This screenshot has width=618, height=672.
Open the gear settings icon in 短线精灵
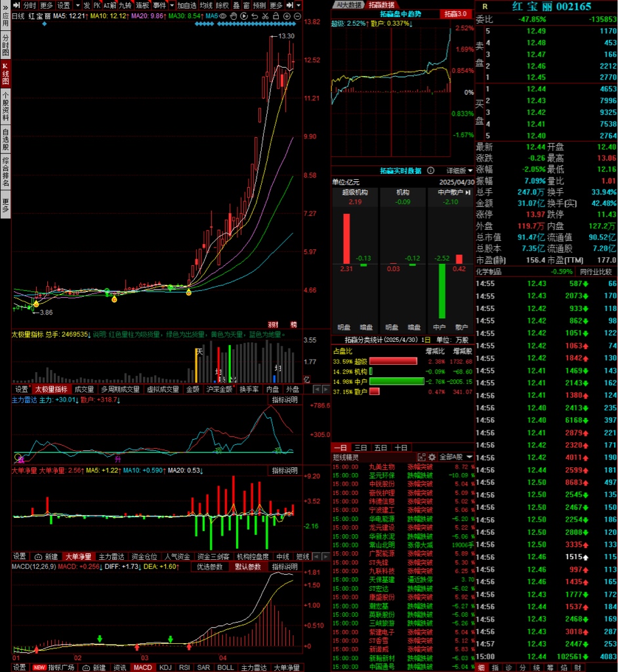[432, 457]
